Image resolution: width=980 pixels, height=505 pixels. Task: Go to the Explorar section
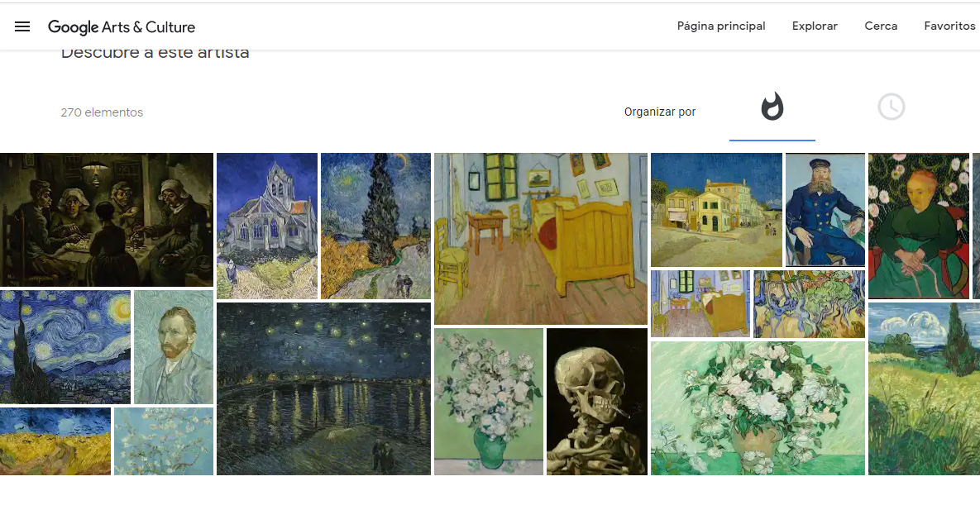tap(815, 26)
